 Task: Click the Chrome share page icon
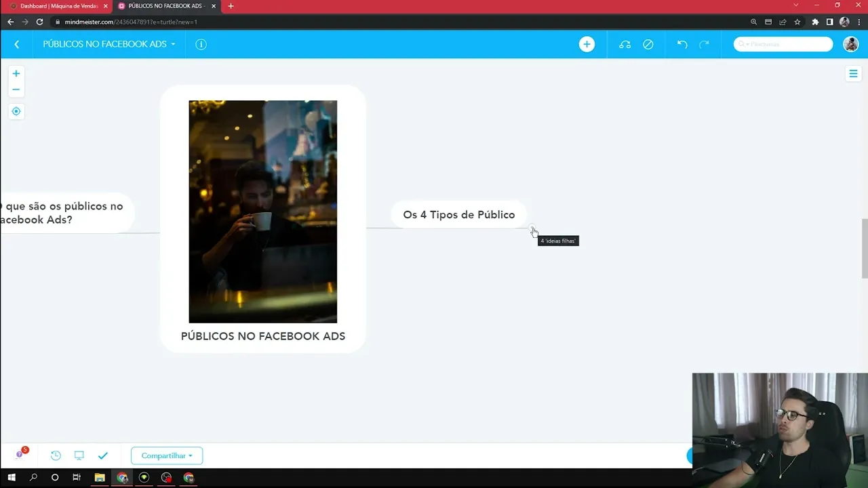point(783,22)
